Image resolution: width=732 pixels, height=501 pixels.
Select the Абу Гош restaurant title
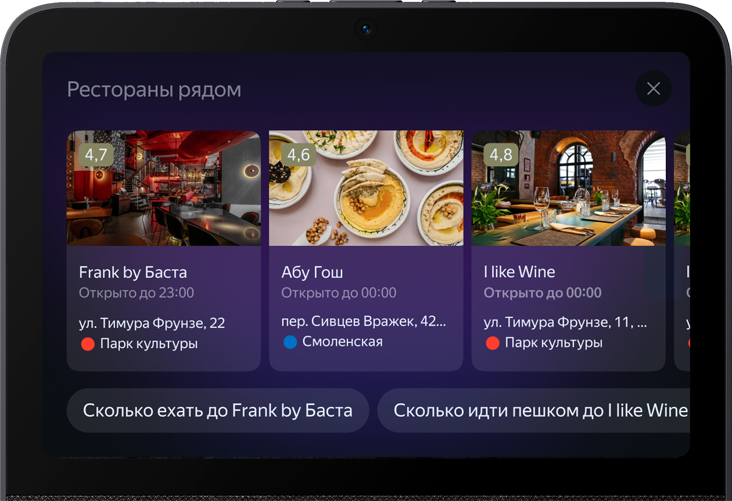pos(312,272)
